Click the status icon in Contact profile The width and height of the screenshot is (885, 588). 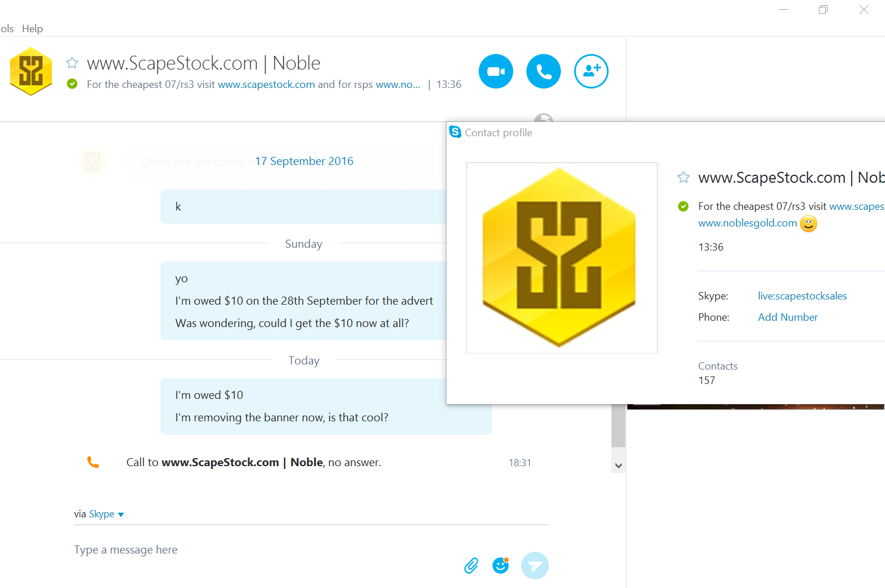point(683,206)
